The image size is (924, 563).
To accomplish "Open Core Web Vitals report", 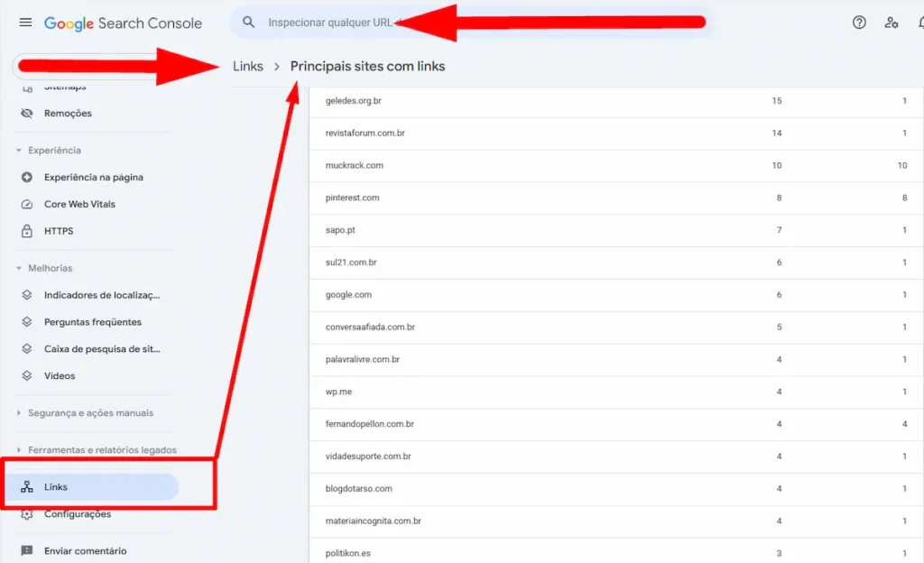I will pyautogui.click(x=79, y=204).
